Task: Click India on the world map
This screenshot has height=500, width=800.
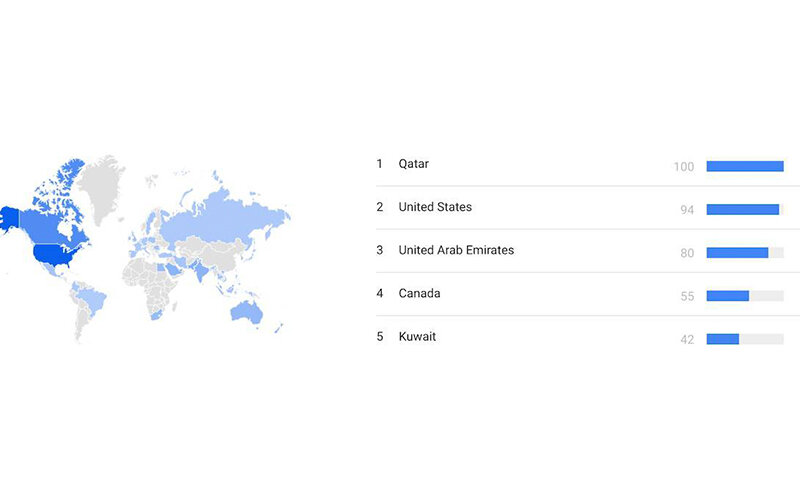Action: tap(201, 271)
